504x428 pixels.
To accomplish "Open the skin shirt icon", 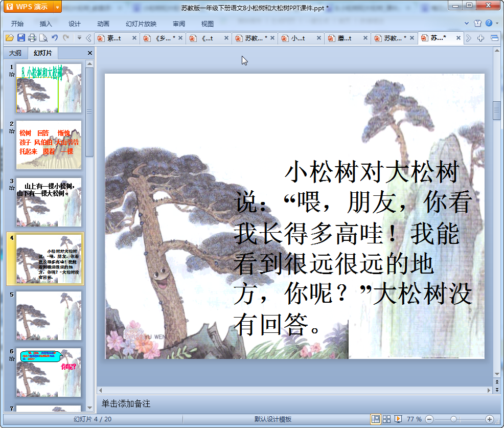I will pos(477,23).
